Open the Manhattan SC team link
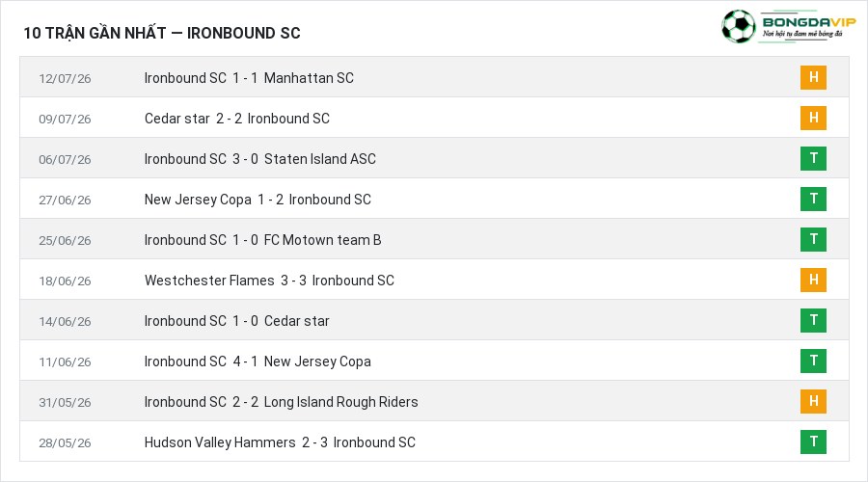868x482 pixels. coord(309,78)
